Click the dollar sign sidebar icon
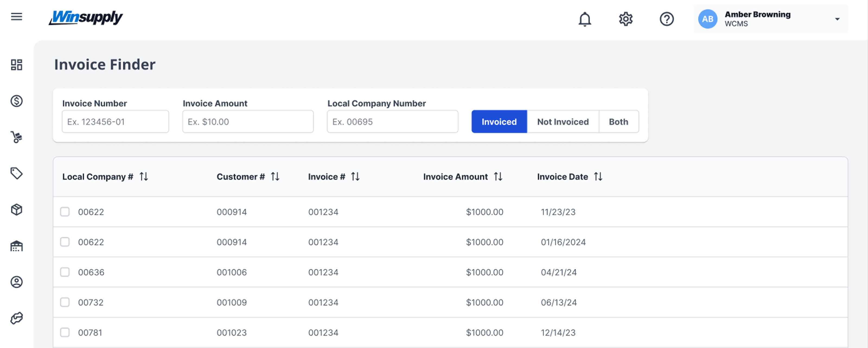Viewport: 868px width, 348px height. click(x=16, y=101)
